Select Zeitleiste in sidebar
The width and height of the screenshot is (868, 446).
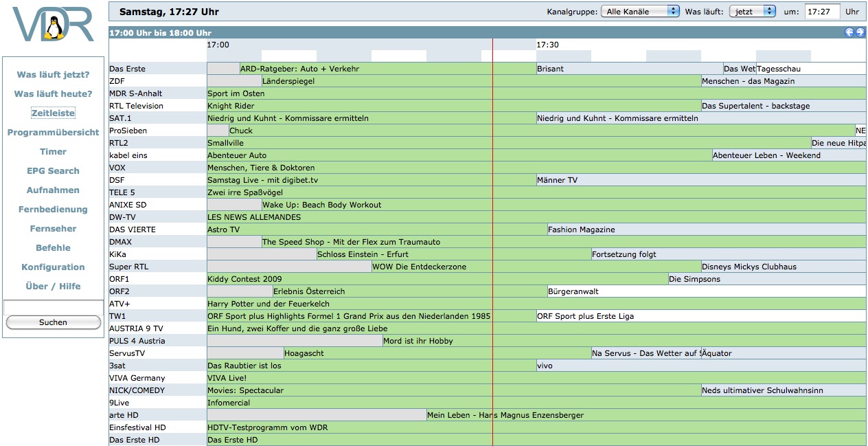coord(53,113)
